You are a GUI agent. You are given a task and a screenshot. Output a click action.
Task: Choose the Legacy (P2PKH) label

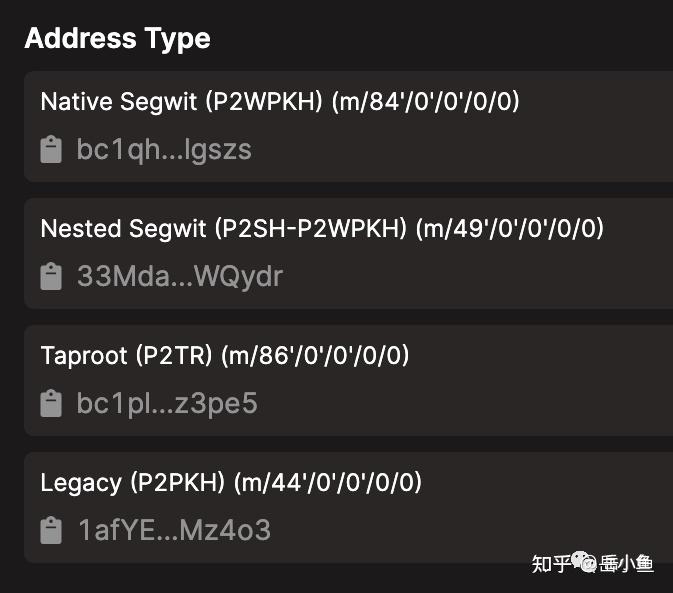coord(133,482)
